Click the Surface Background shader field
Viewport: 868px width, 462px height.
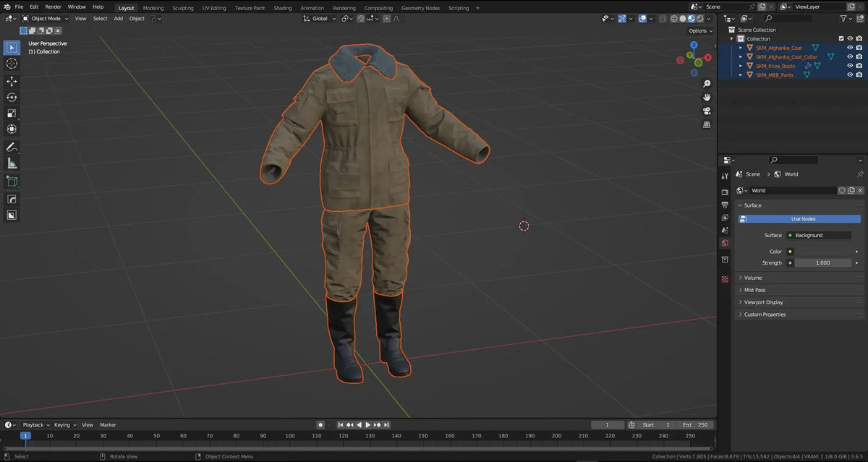point(819,236)
